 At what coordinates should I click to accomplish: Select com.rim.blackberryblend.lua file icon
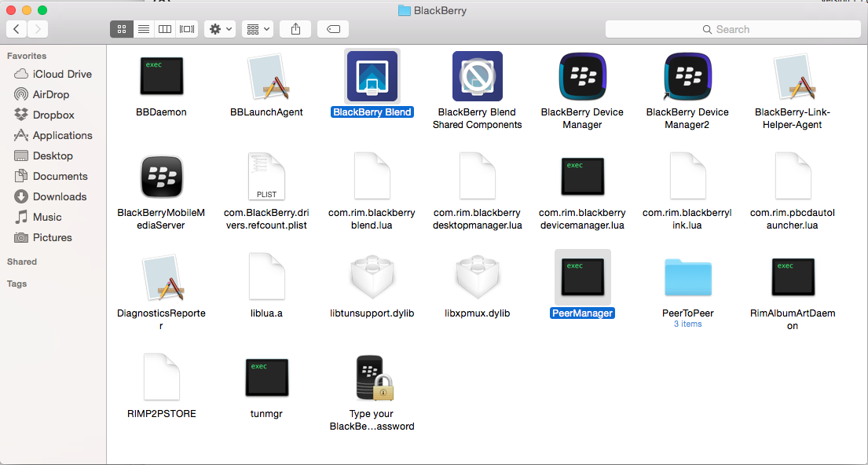pos(372,178)
